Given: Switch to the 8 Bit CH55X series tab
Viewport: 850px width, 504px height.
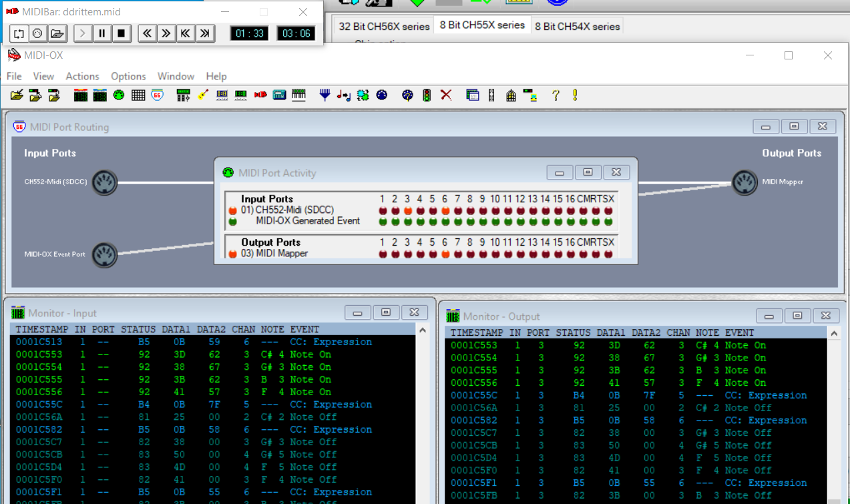Looking at the screenshot, I should pos(482,25).
